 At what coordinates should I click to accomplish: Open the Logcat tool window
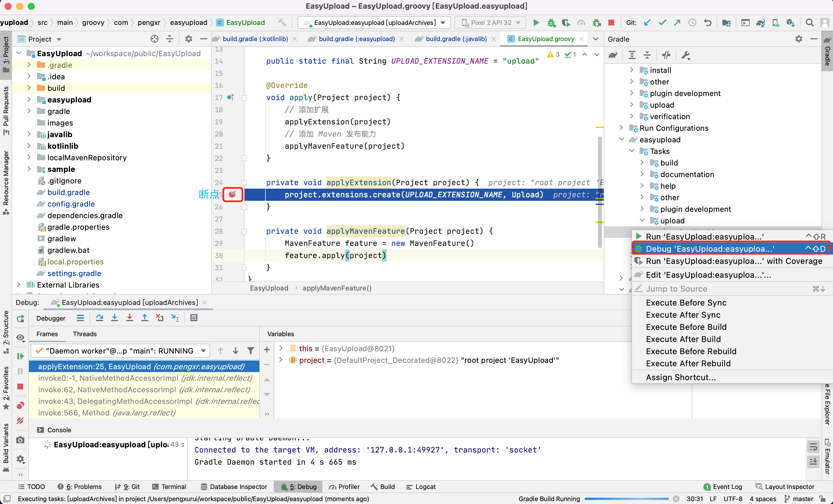point(421,486)
